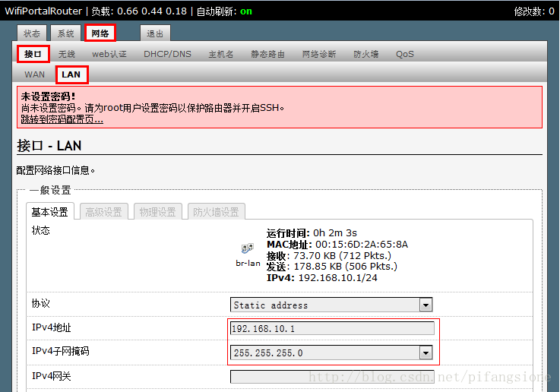Click the WifiPortalRouter title link

[43, 11]
